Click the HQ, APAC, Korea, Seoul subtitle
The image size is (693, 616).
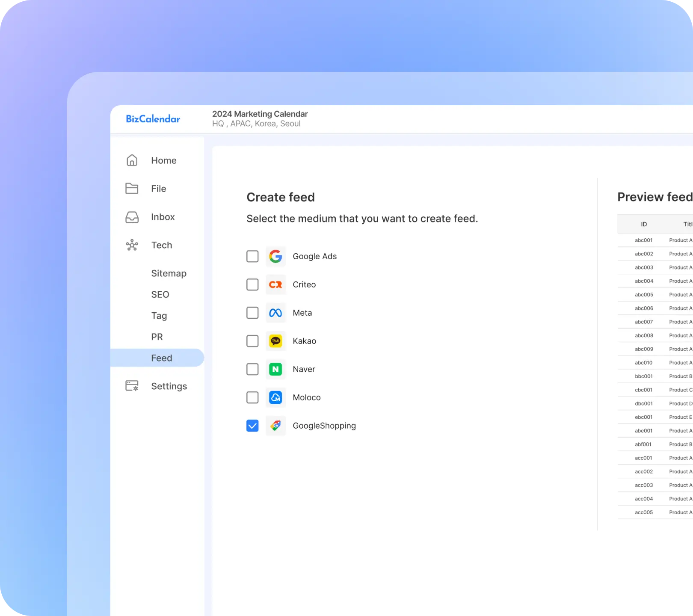(256, 124)
